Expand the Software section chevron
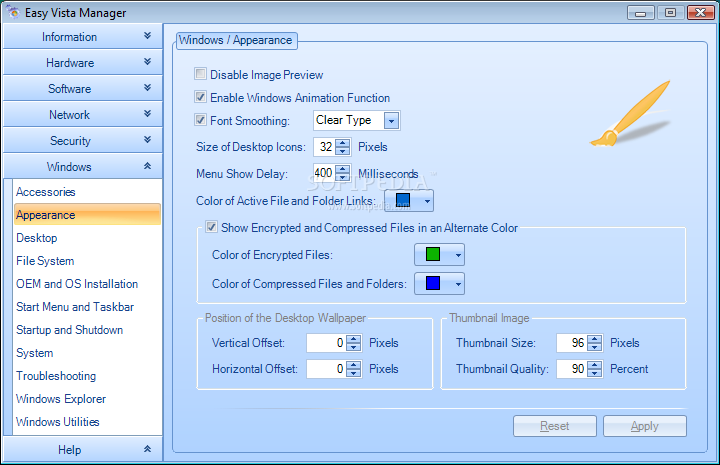The width and height of the screenshot is (720, 465). tap(147, 88)
